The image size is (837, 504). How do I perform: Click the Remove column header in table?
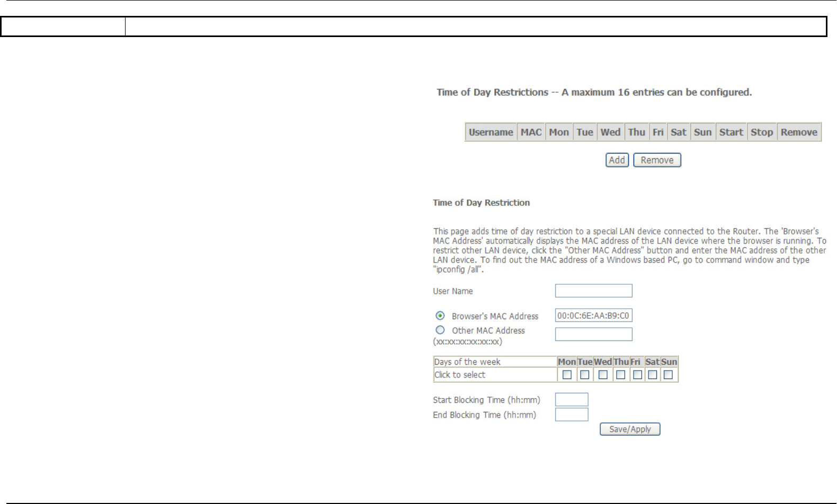pos(799,132)
